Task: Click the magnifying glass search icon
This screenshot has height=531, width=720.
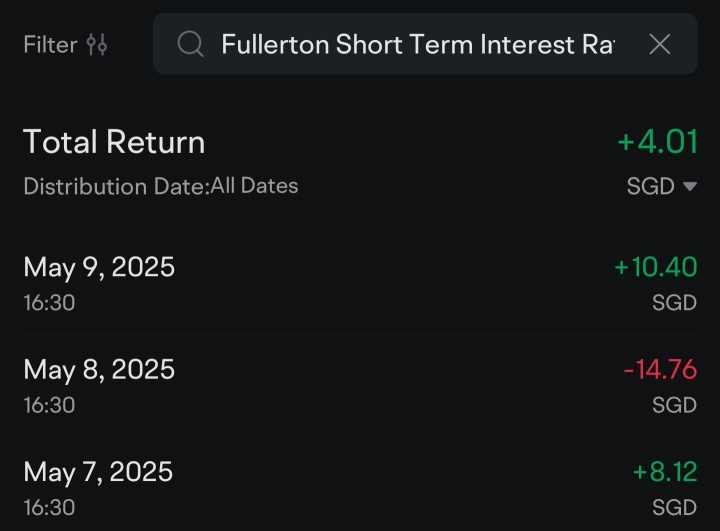Action: pyautogui.click(x=190, y=44)
